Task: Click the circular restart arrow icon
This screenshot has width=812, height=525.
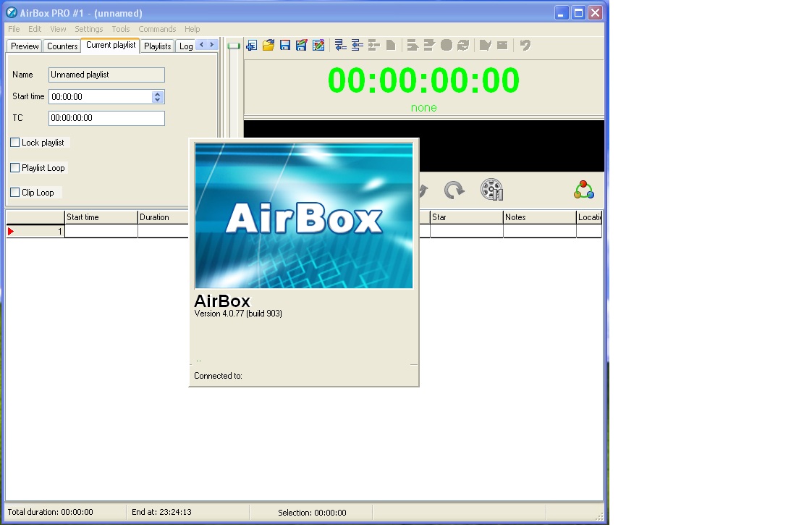Action: coord(454,189)
